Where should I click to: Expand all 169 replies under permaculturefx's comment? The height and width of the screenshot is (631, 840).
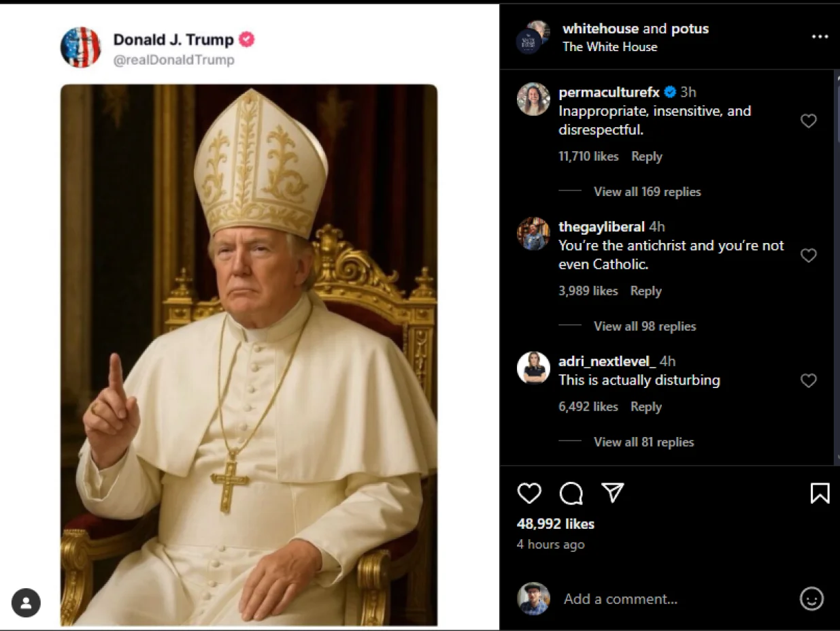(647, 191)
